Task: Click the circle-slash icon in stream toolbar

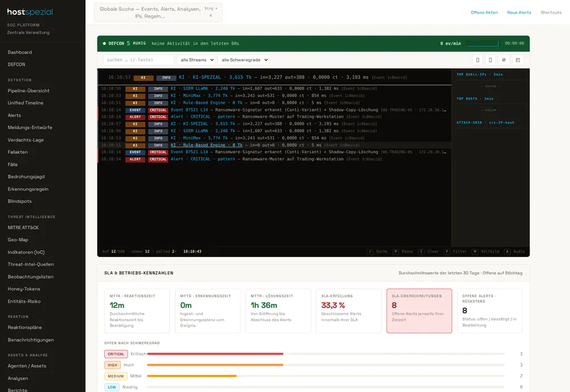Action: pyautogui.click(x=503, y=60)
